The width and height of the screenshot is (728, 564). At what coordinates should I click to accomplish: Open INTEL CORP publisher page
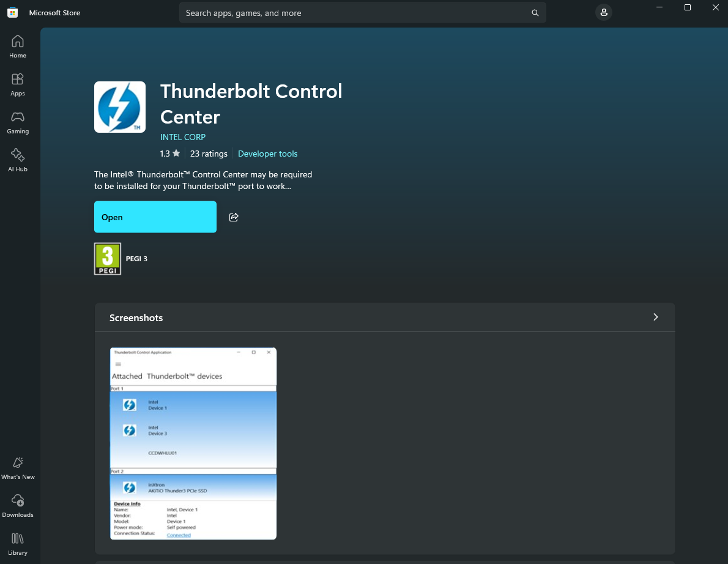(182, 137)
